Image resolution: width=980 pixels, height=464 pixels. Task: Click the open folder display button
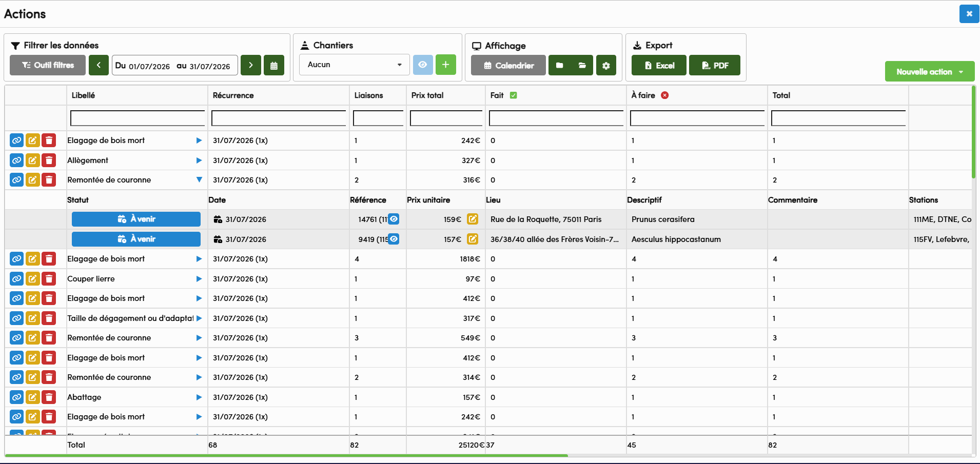coord(582,65)
